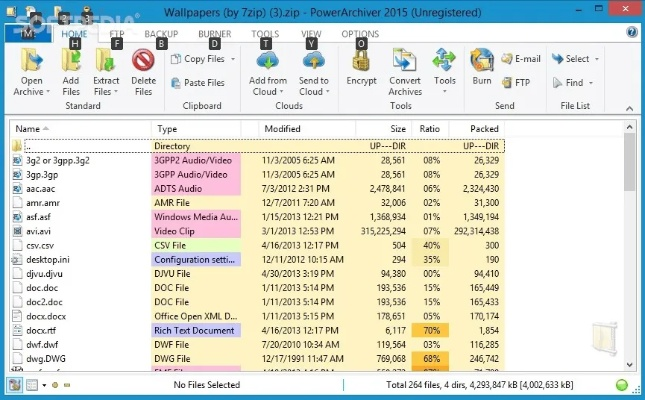Click the vertical scrollbar of the file list
Viewport: 645px width, 400px height.
[x=628, y=250]
